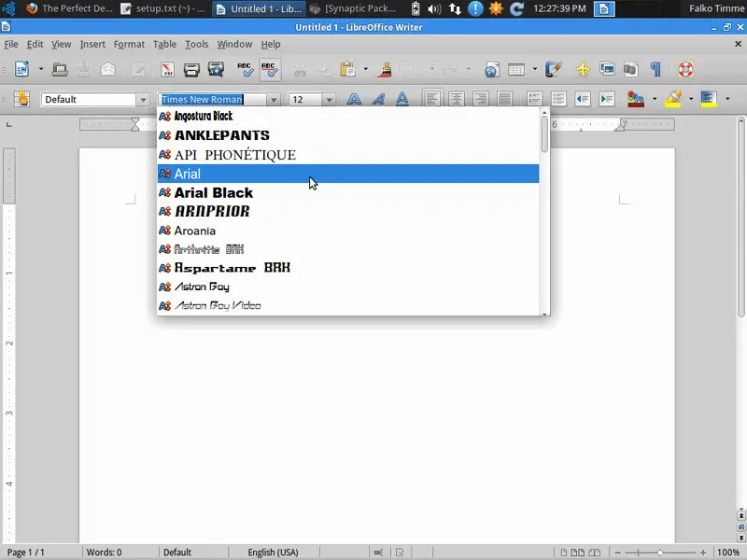Create a new document with the New icon

coord(21,69)
